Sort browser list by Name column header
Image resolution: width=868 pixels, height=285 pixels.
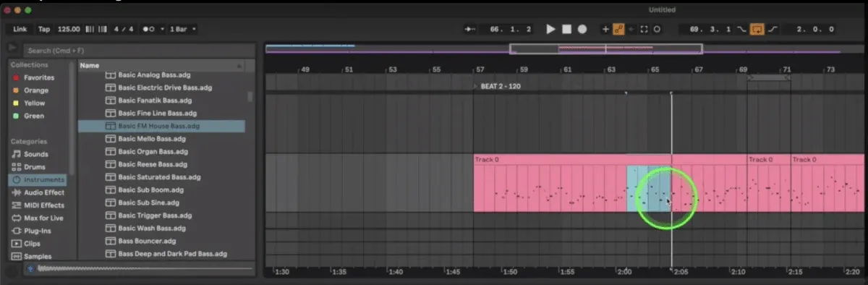(x=162, y=65)
